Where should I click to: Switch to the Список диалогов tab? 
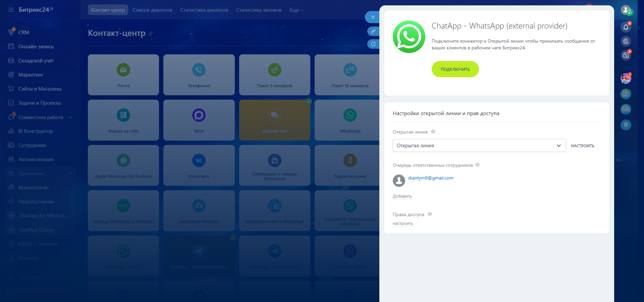click(x=152, y=10)
